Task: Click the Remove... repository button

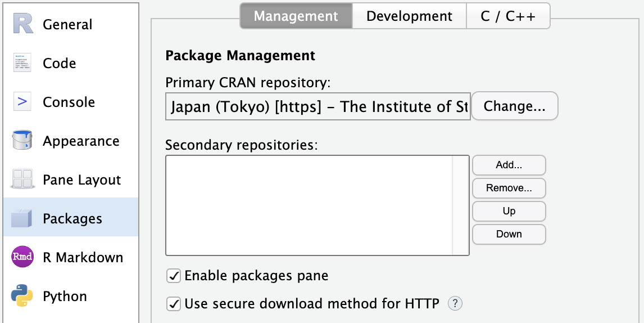Action: (x=509, y=188)
